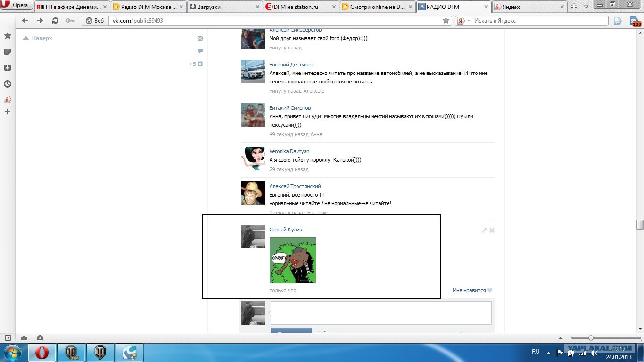Switch to DFM на station.ru tab
The height and width of the screenshot is (362, 644).
(301, 7)
